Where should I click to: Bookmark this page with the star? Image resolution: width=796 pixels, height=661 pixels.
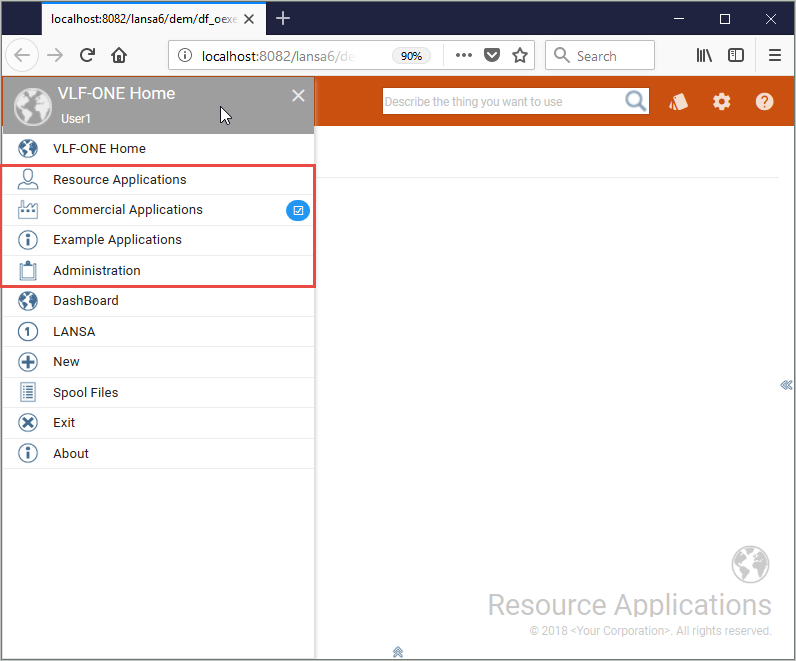click(519, 55)
